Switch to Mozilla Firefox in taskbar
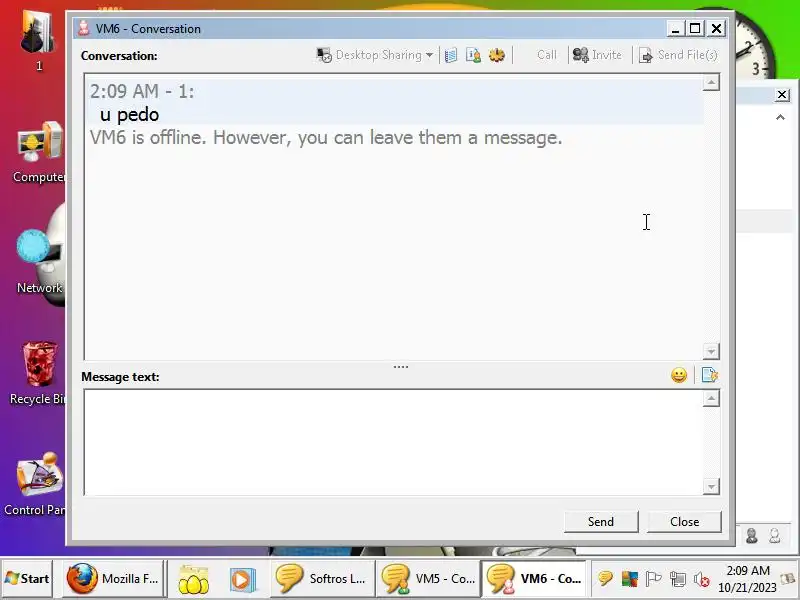 113,579
